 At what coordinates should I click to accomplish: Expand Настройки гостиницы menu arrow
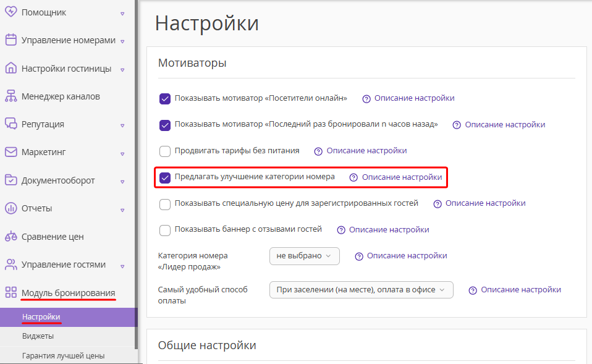122,70
